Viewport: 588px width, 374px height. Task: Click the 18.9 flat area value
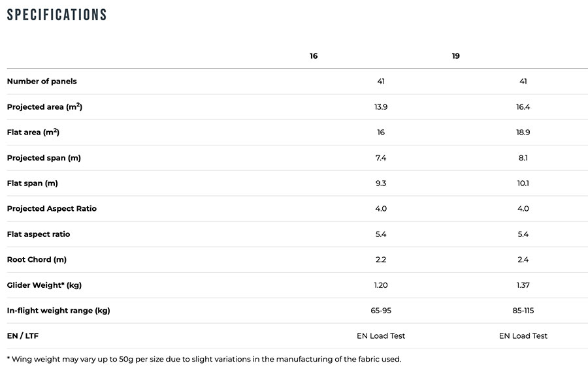coord(523,132)
